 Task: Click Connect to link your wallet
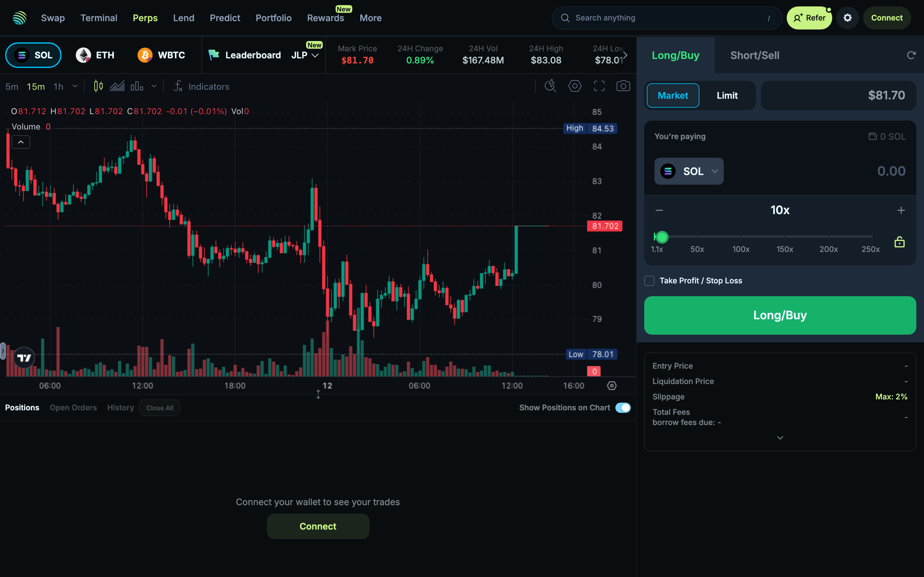tap(886, 18)
